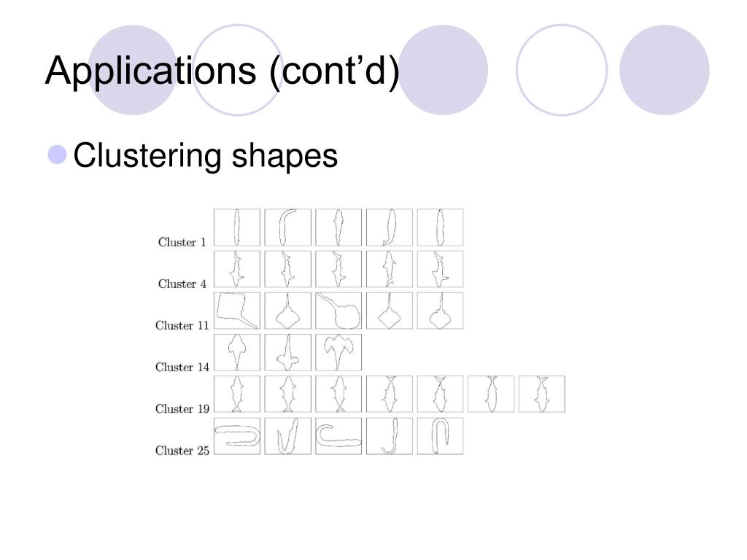747x560 pixels.
Task: Click the 'Cluster 1' row label
Action: (182, 242)
